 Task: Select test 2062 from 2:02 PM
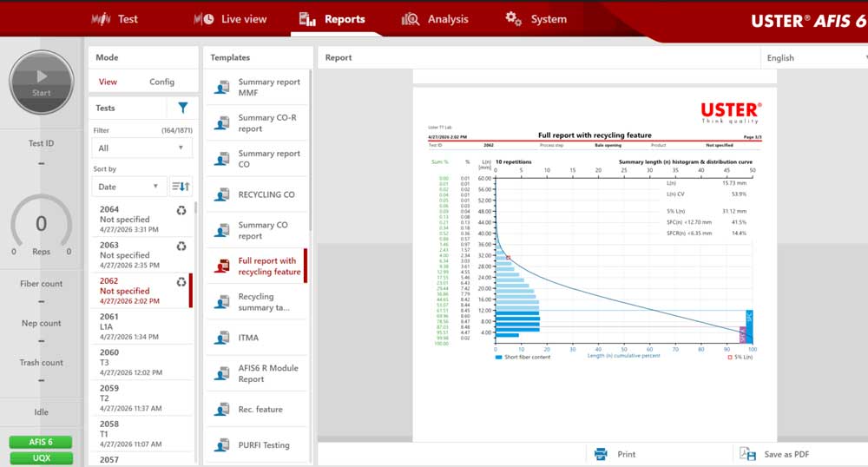[141, 291]
